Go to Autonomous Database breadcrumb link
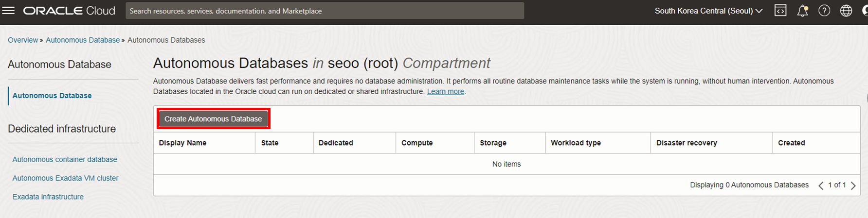 [x=83, y=40]
